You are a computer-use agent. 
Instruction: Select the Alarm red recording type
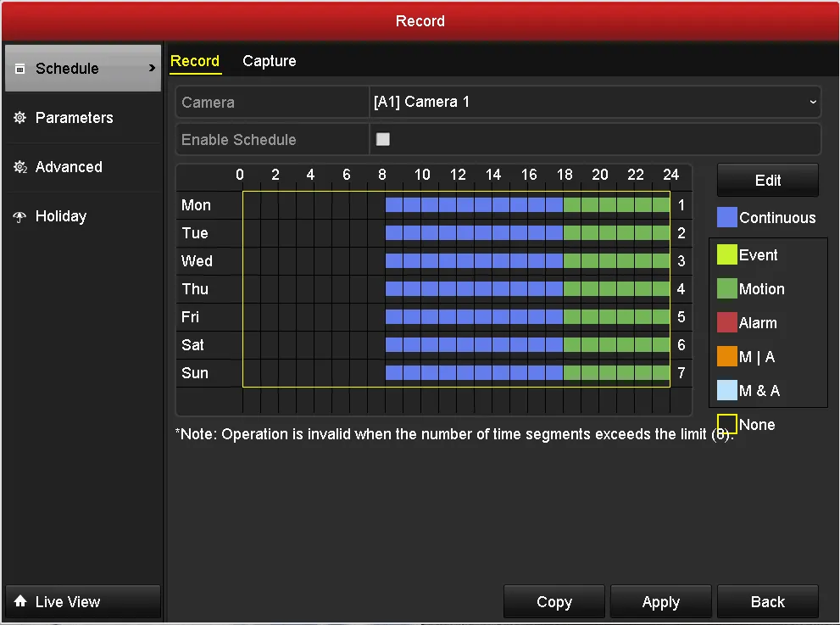click(x=727, y=323)
